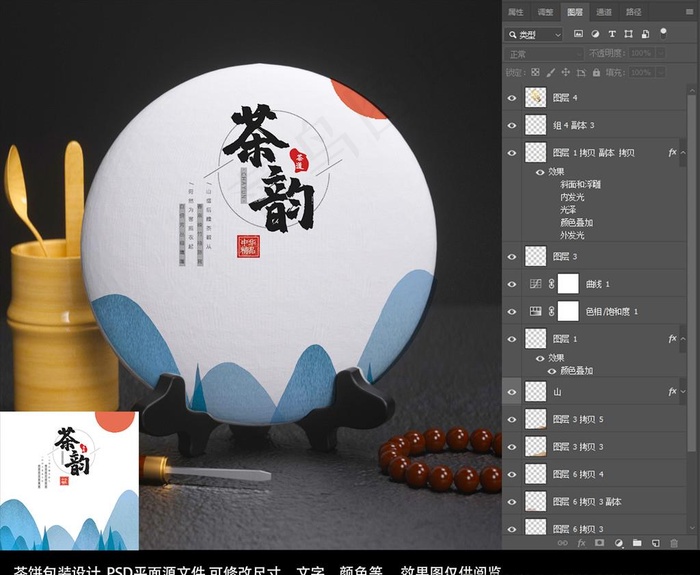Screen dimensions: 700x575
Task: Click link layers icon at panel bottom
Action: coord(563,543)
